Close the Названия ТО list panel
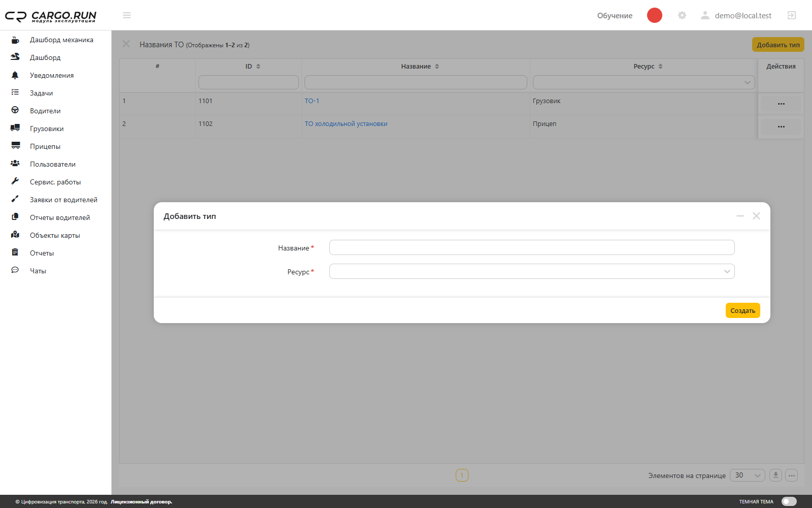The width and height of the screenshot is (812, 508). (126, 44)
